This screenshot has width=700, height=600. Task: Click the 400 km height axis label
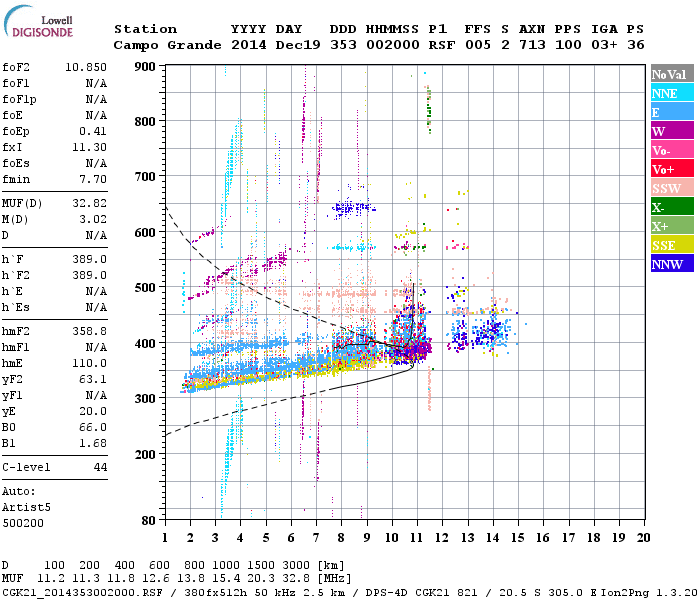coord(145,343)
